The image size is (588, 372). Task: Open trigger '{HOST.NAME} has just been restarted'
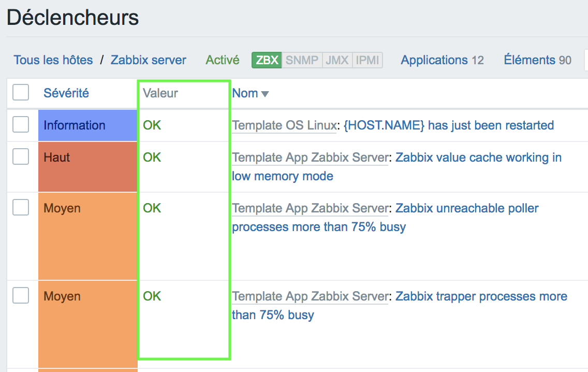(x=448, y=125)
